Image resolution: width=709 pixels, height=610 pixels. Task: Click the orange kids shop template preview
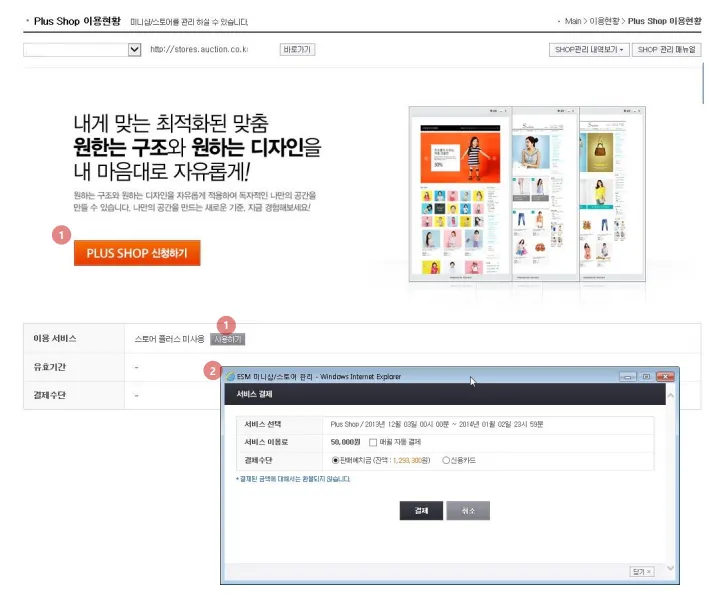coord(460,194)
